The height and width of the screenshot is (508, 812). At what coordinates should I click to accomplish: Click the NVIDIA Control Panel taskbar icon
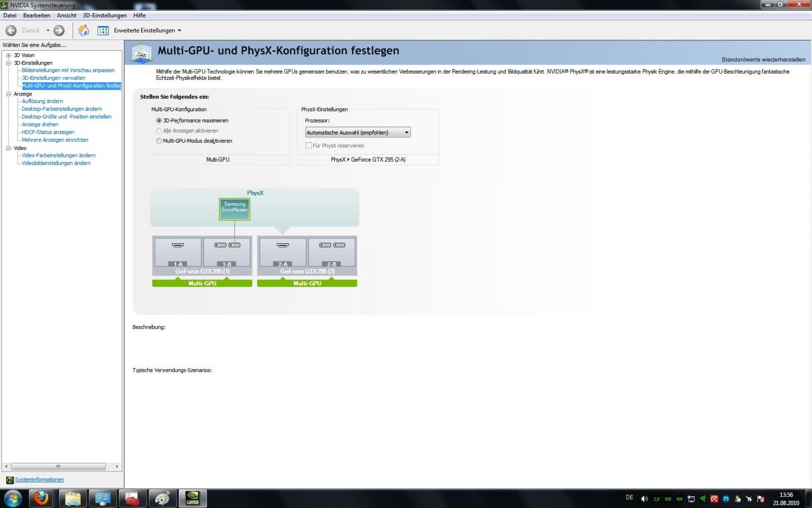pos(192,498)
